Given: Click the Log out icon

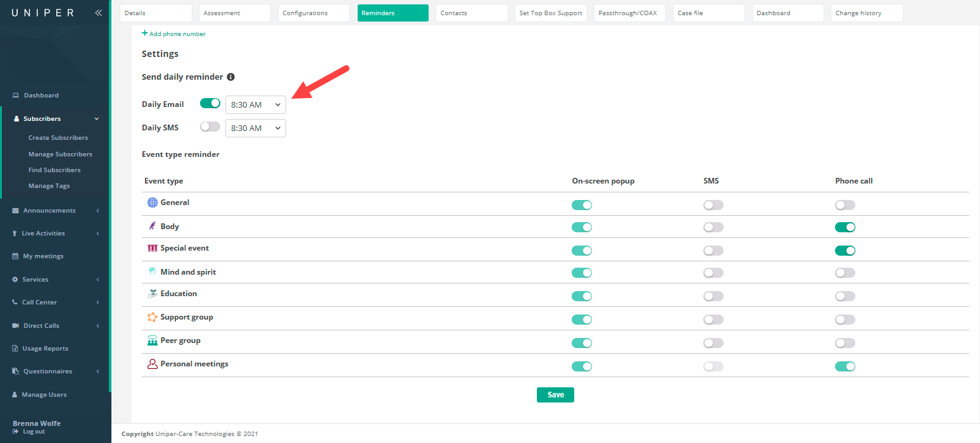Looking at the screenshot, I should click(16, 432).
